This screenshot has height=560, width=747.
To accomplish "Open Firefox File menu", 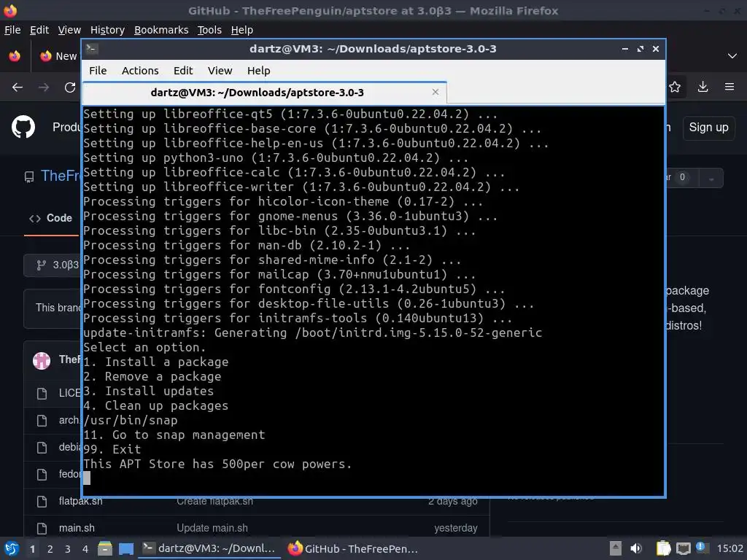I will coord(12,29).
